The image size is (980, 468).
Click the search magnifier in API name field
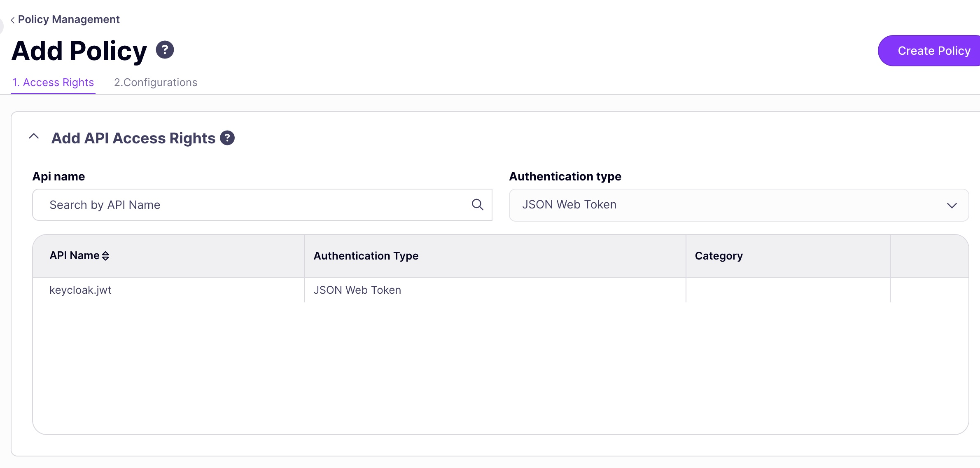point(477,204)
